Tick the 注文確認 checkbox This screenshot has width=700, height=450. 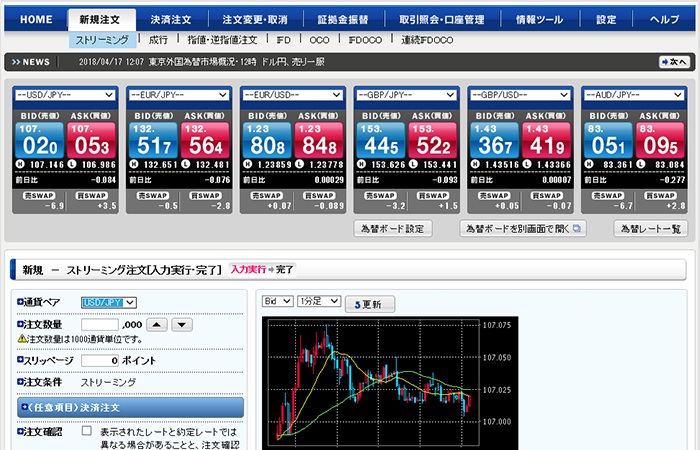click(x=87, y=431)
